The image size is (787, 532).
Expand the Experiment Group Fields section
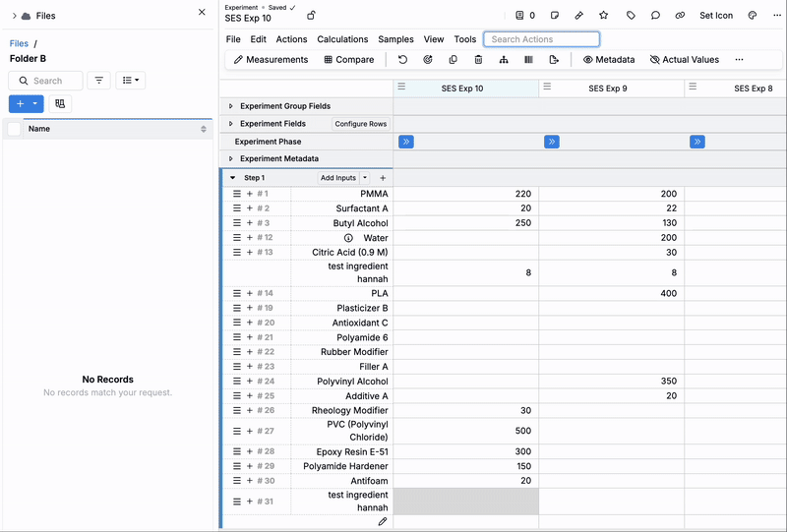click(x=231, y=106)
